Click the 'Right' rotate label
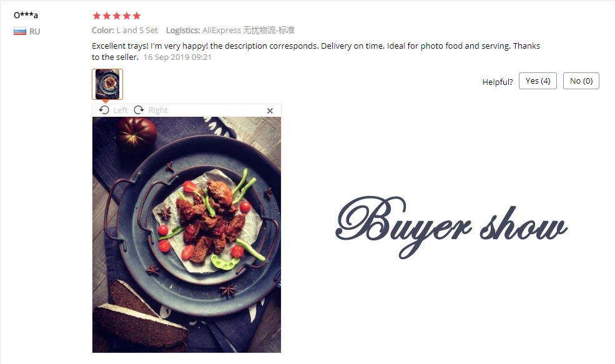This screenshot has width=615, height=364. (x=158, y=111)
